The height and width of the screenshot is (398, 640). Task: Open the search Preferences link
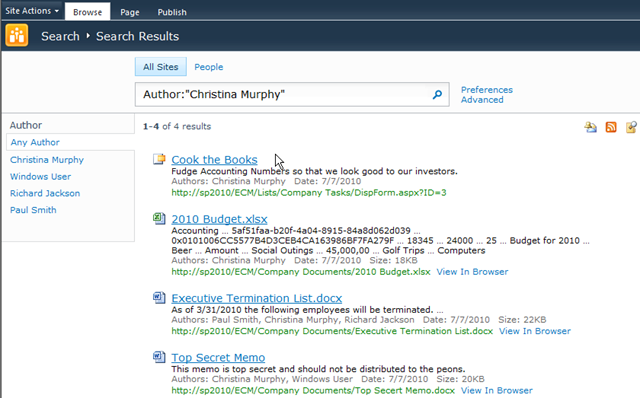point(487,90)
